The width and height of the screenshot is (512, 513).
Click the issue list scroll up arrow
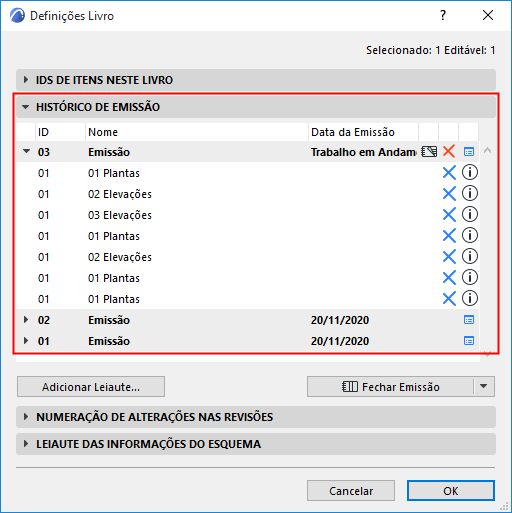[487, 151]
